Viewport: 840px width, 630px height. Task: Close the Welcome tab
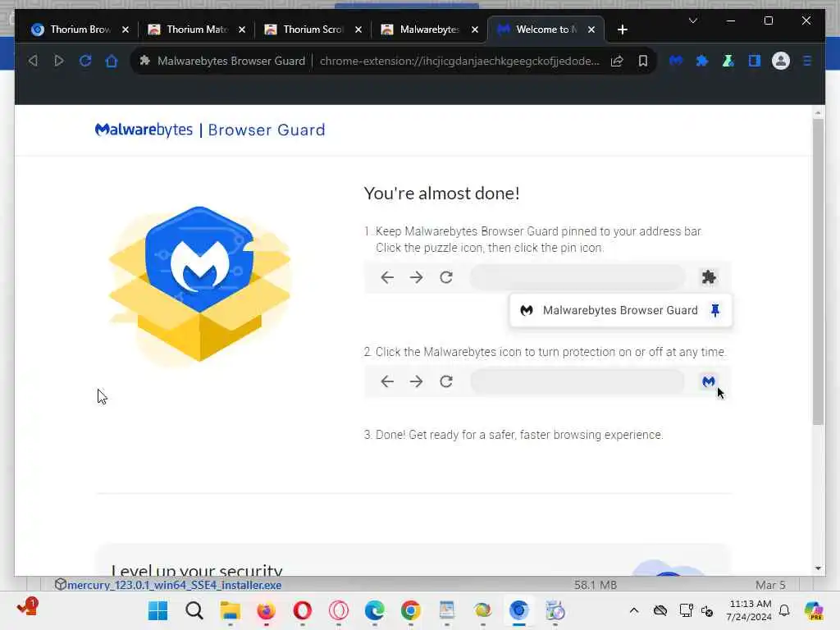(591, 30)
